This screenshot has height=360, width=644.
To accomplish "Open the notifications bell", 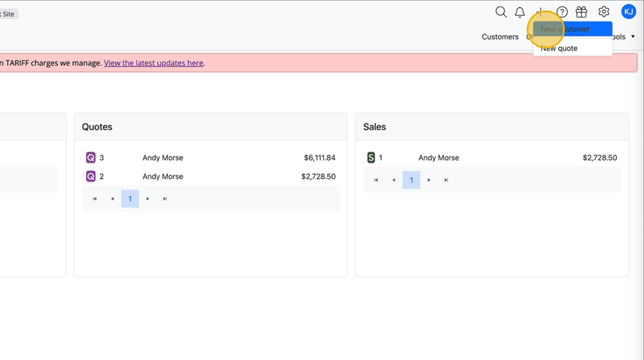I will 520,12.
